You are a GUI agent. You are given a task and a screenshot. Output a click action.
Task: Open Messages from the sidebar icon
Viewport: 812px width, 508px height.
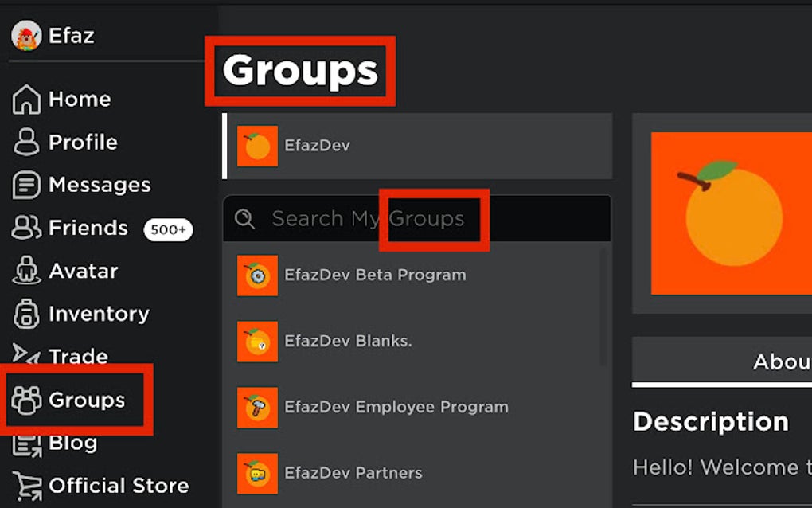26,185
